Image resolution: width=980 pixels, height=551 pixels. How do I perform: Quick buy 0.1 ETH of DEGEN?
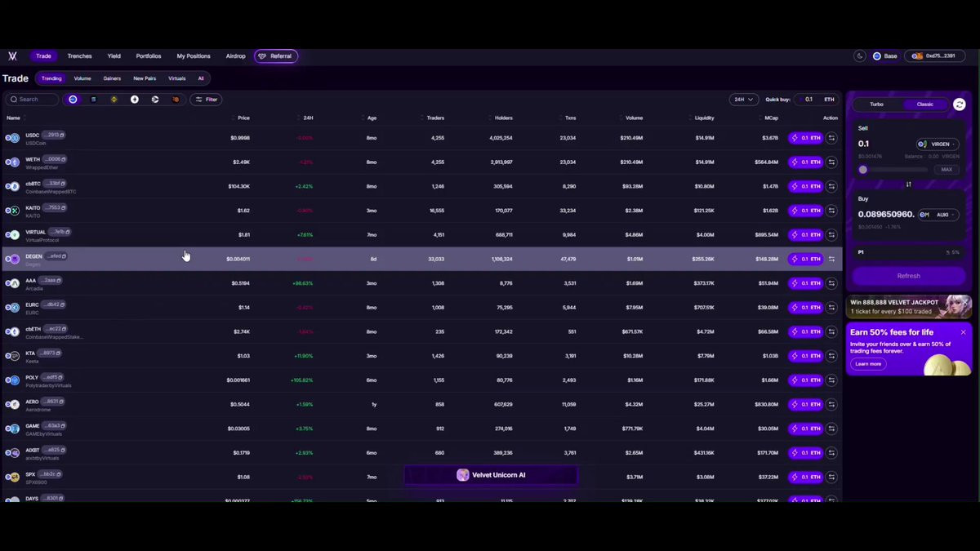pos(805,259)
